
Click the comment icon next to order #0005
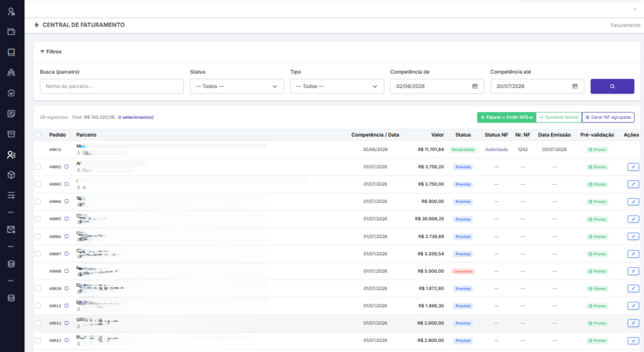(67, 219)
